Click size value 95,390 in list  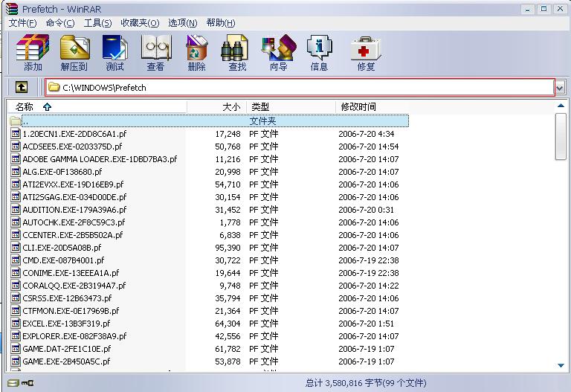[228, 248]
